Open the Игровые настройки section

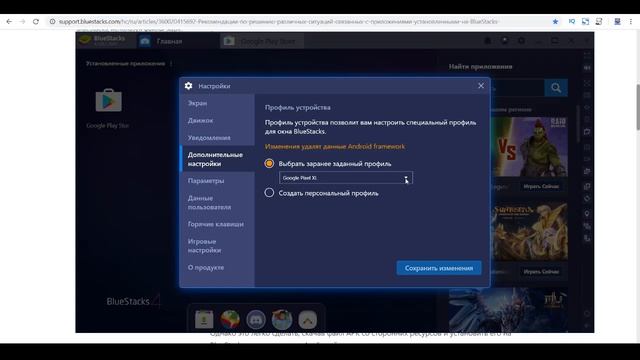(217, 246)
